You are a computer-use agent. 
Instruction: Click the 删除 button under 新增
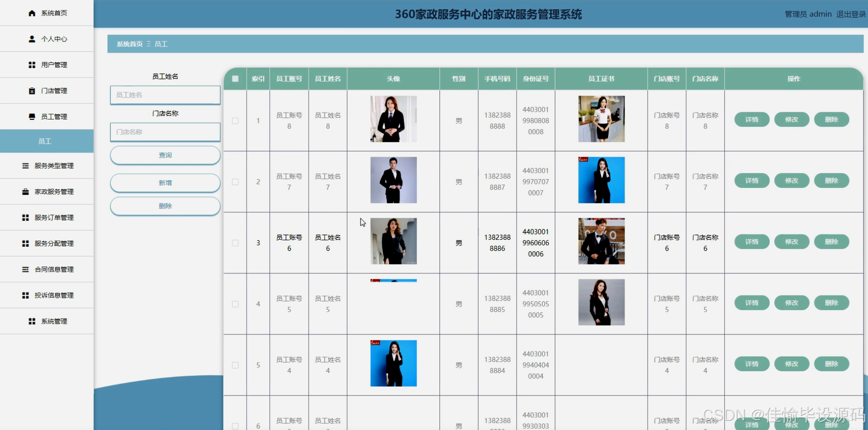(x=165, y=206)
